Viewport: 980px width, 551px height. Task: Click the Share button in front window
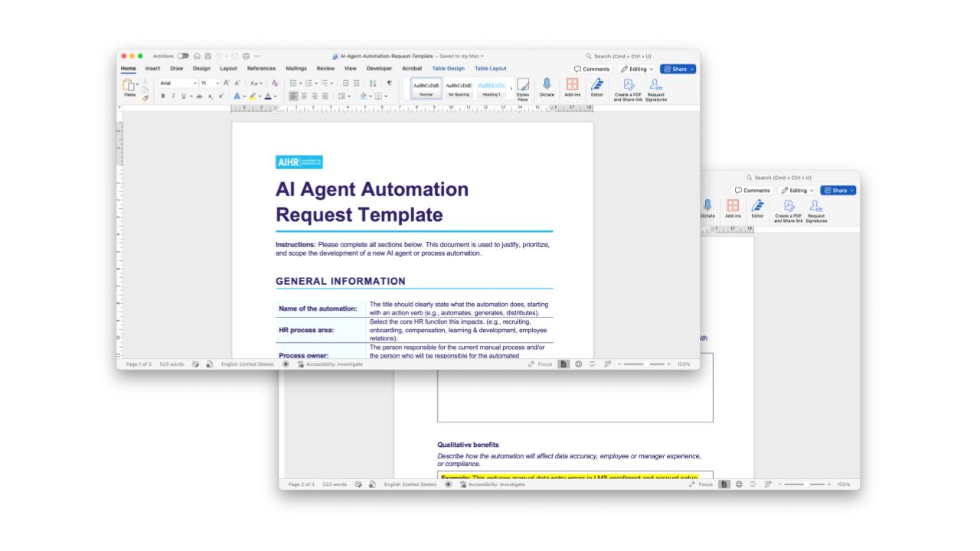pos(678,69)
